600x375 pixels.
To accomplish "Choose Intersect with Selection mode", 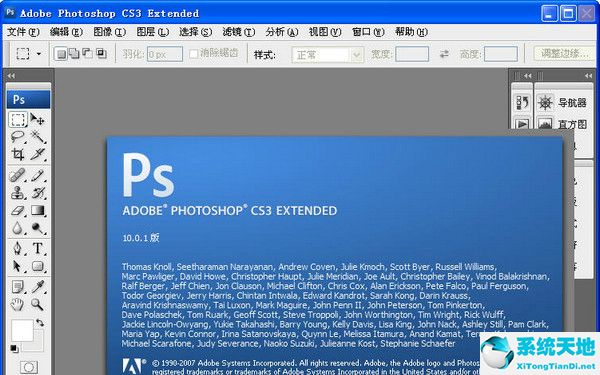I will (101, 54).
